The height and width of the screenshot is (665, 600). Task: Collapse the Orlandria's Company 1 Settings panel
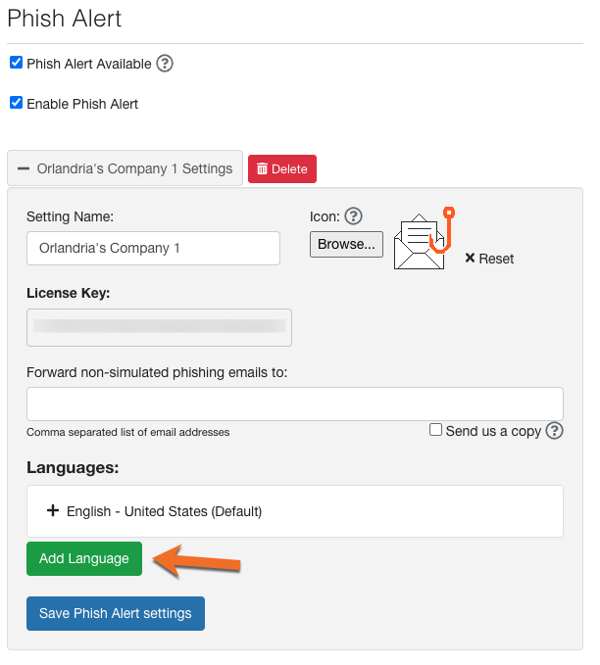click(x=125, y=169)
